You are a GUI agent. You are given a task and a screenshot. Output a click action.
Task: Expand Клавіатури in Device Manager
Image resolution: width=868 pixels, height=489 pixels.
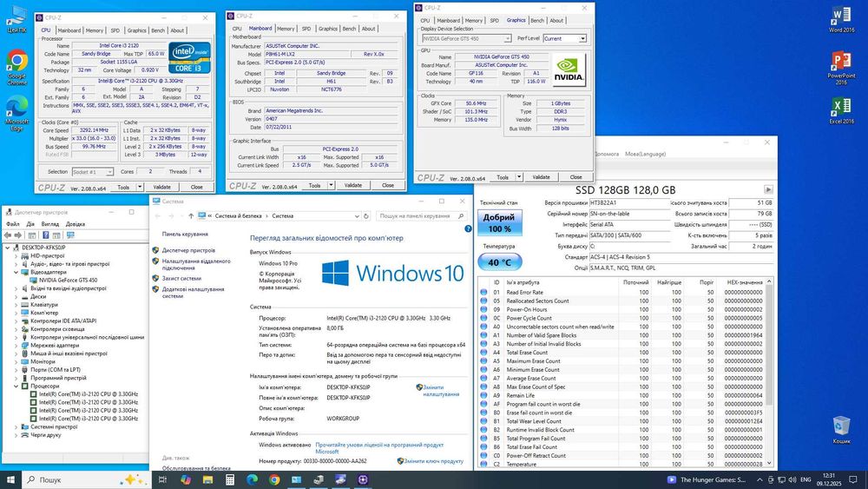point(16,305)
